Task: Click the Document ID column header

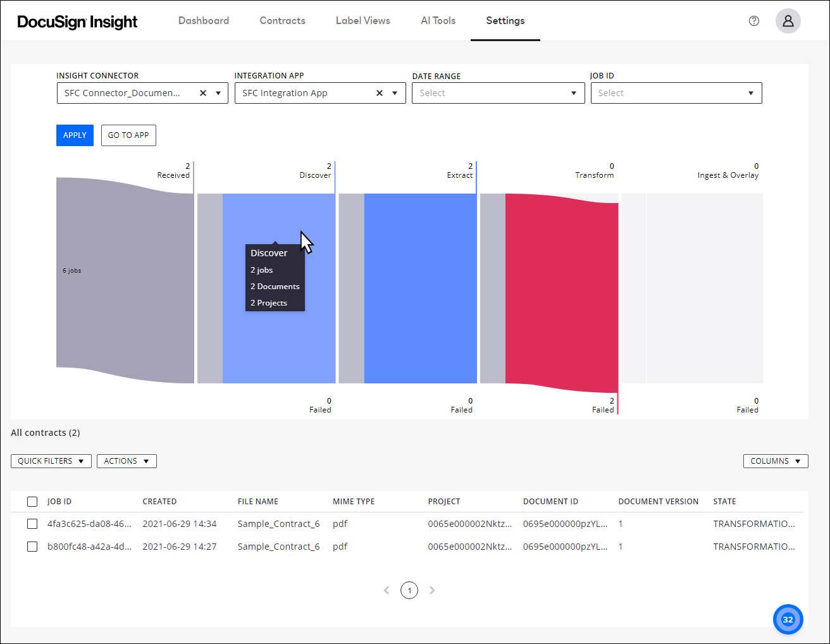Action: [x=550, y=502]
